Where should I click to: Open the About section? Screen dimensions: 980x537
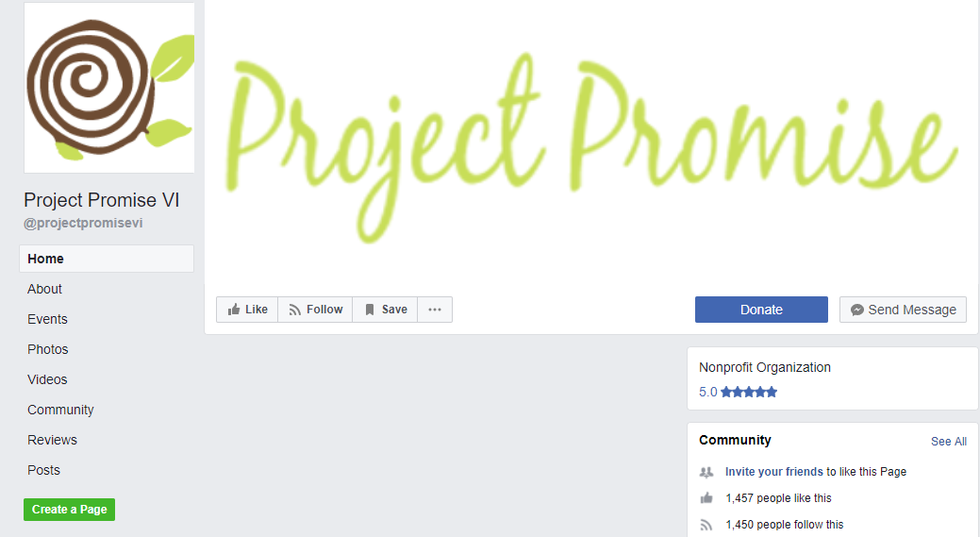tap(44, 289)
